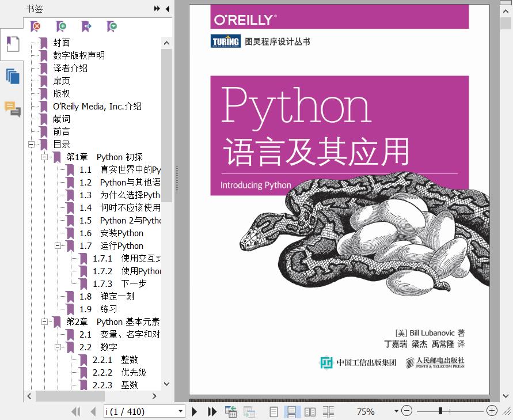
Task: Select continuous page scrolling layout
Action: (291, 411)
